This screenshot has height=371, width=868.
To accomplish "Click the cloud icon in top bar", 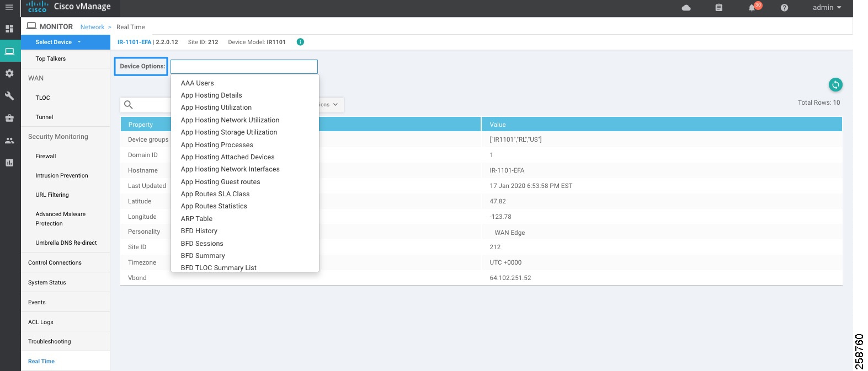I will tap(686, 8).
